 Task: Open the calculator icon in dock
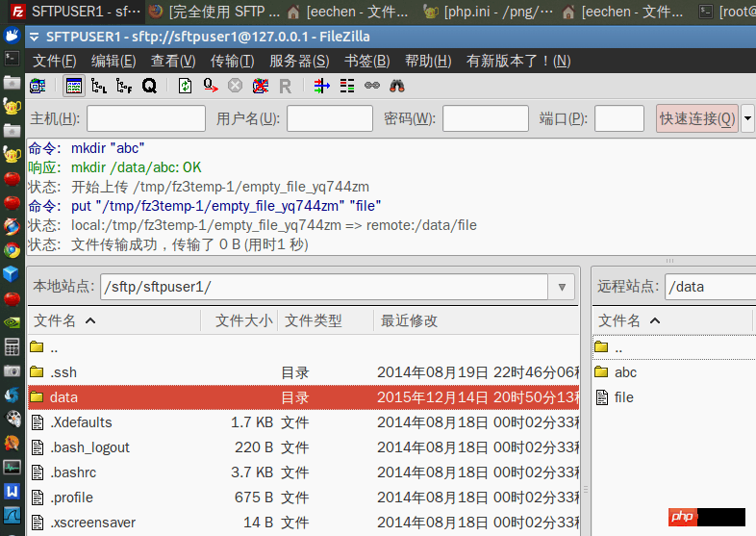point(12,346)
